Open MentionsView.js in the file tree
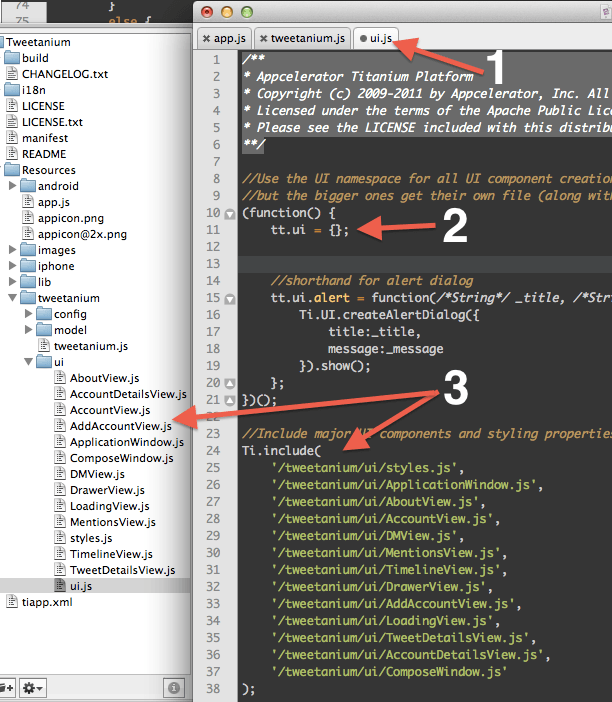 (113, 522)
